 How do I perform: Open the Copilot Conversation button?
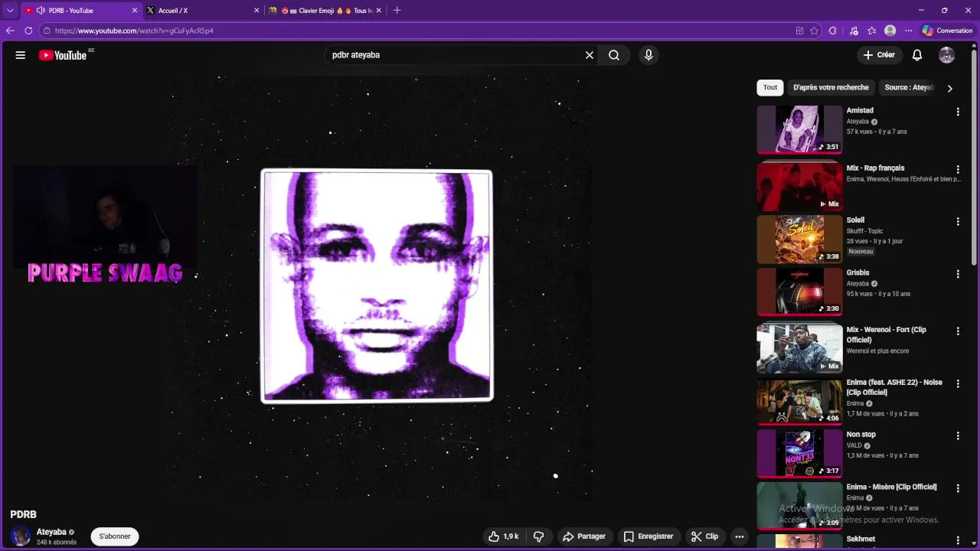(x=947, y=31)
